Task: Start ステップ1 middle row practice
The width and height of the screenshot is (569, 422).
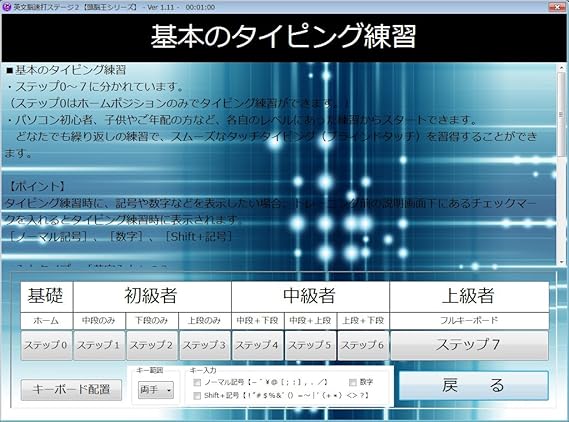Action: 99,345
